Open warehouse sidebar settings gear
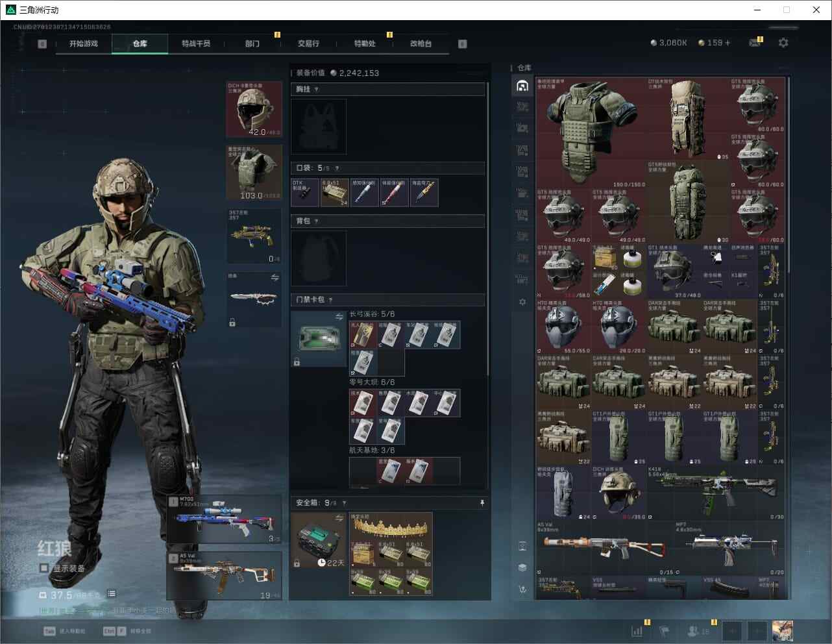The width and height of the screenshot is (832, 644). point(522,302)
